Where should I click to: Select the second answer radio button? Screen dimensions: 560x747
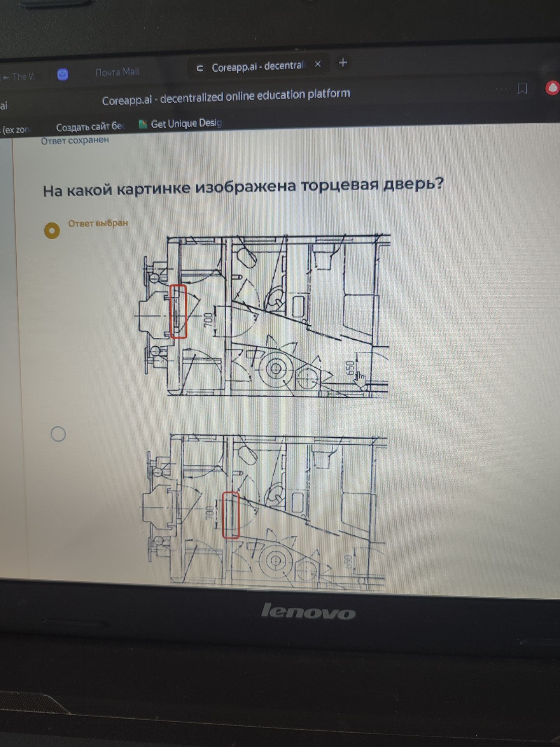coord(58,433)
